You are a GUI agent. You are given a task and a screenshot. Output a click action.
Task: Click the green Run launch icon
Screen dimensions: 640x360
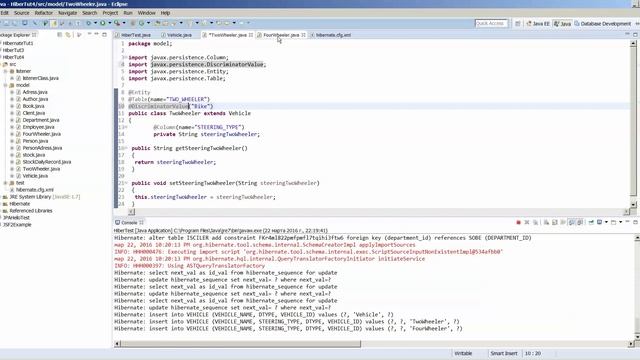click(x=103, y=23)
